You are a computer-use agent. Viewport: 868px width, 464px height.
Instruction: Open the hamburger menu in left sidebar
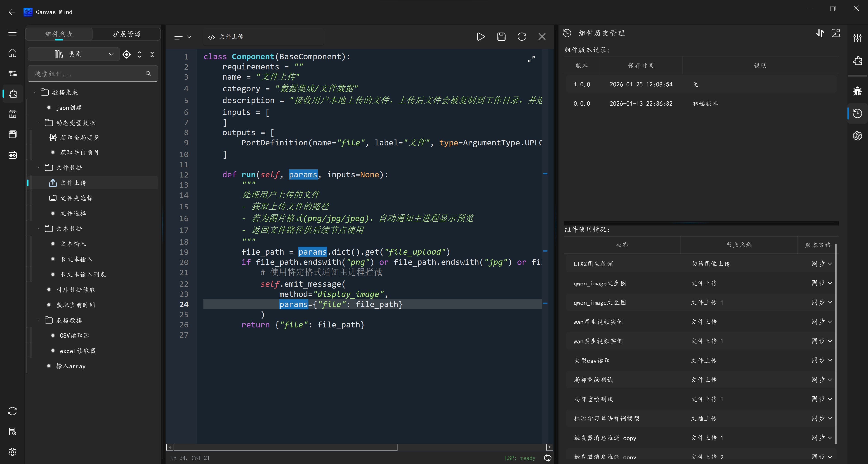coord(12,33)
